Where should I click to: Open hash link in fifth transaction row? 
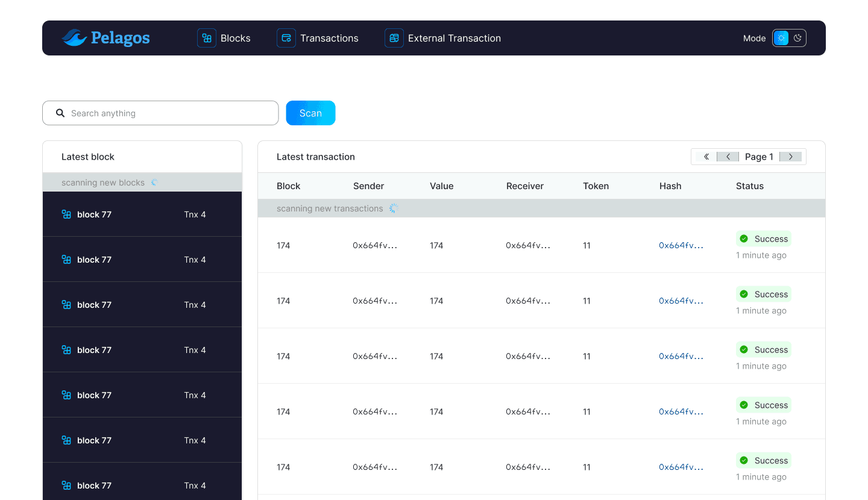tap(681, 467)
